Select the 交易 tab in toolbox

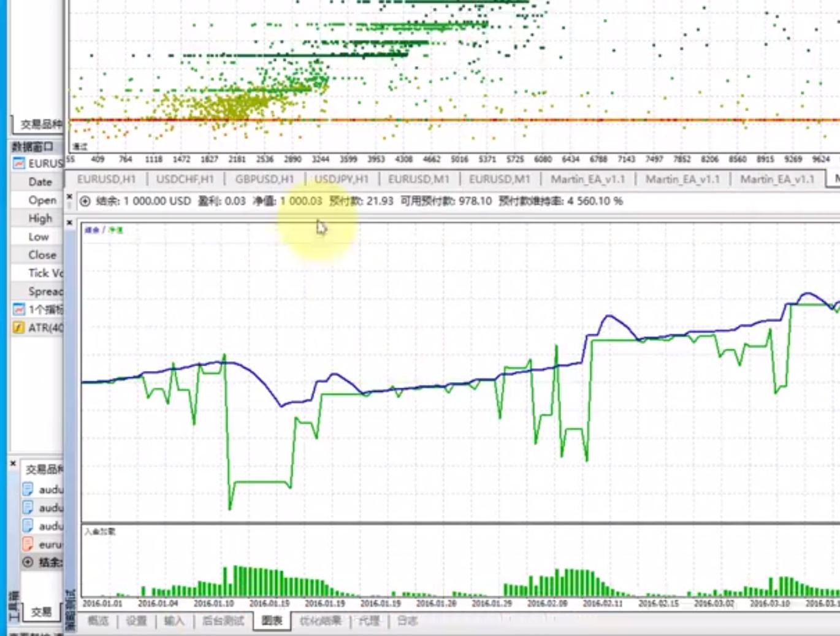click(41, 611)
